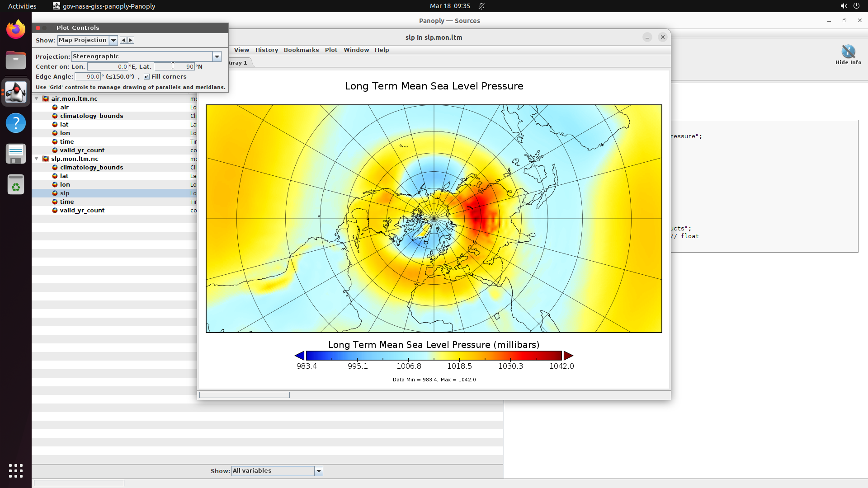868x488 pixels.
Task: Click the air variable icon
Action: (x=55, y=107)
